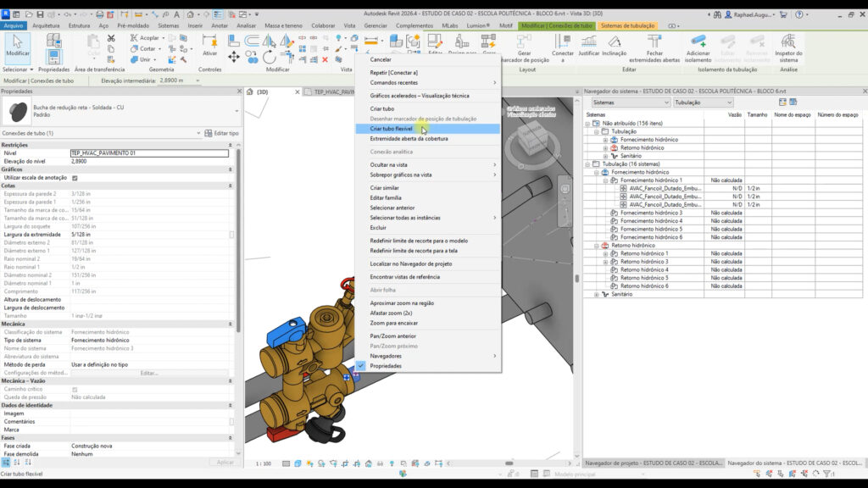The width and height of the screenshot is (868, 488).
Task: Click the sun path icon in view bar
Action: coord(309,463)
